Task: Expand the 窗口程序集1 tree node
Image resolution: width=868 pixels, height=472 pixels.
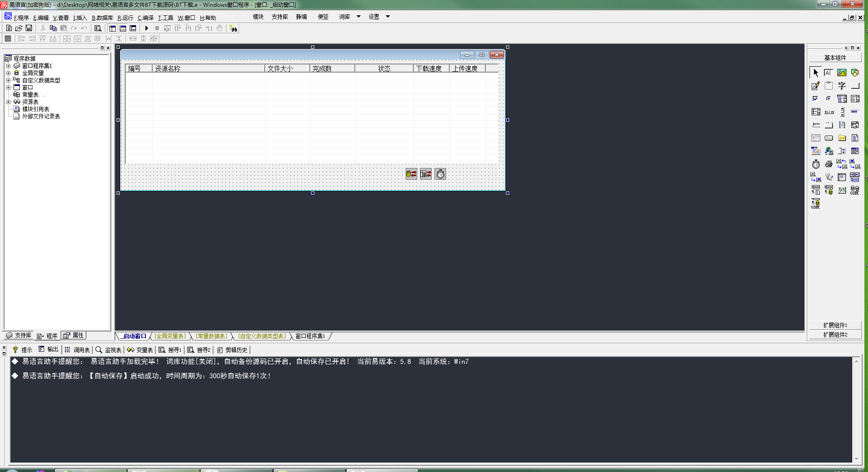Action: (x=8, y=66)
